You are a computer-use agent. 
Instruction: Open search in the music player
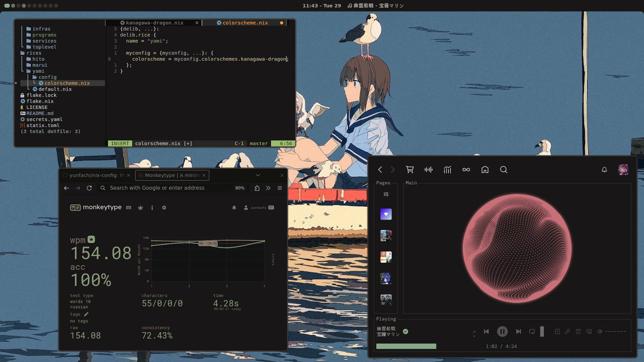(x=504, y=170)
